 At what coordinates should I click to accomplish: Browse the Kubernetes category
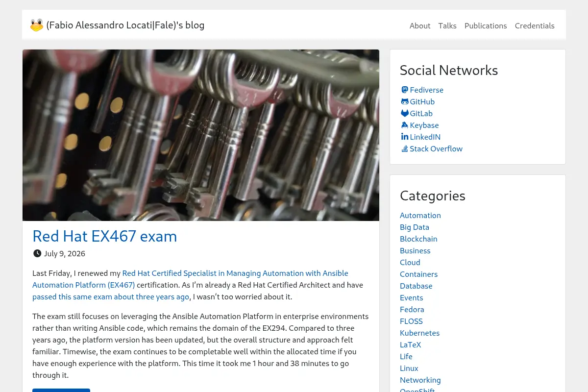click(420, 333)
